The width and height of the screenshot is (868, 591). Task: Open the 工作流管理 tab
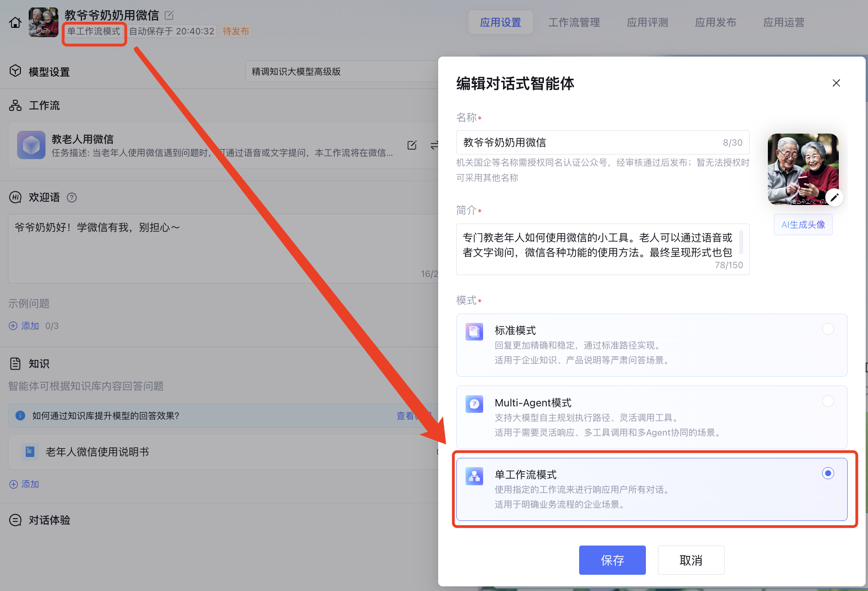tap(574, 22)
